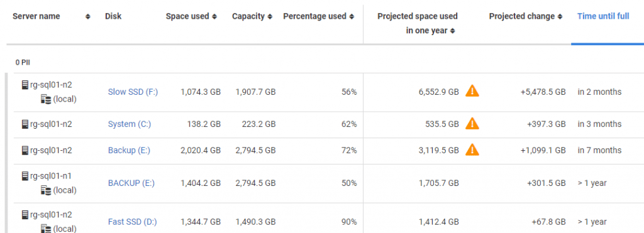
Task: Open the Slow SSD (F:) disk link
Action: [x=133, y=92]
